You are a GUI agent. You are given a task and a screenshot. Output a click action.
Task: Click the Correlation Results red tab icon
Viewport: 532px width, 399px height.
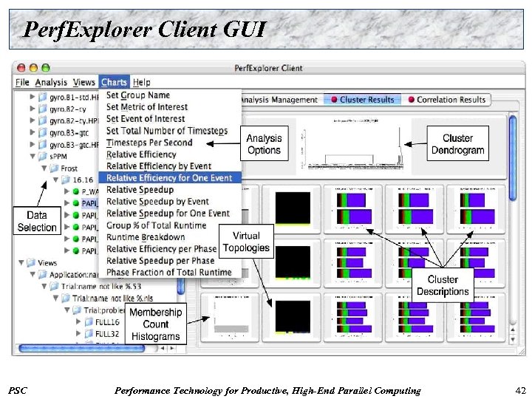pos(412,100)
